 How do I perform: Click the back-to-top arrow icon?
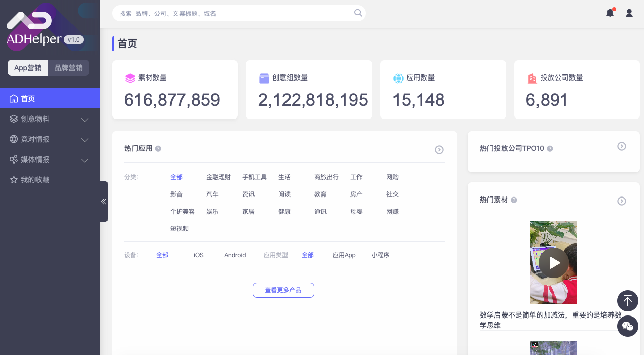[627, 301]
